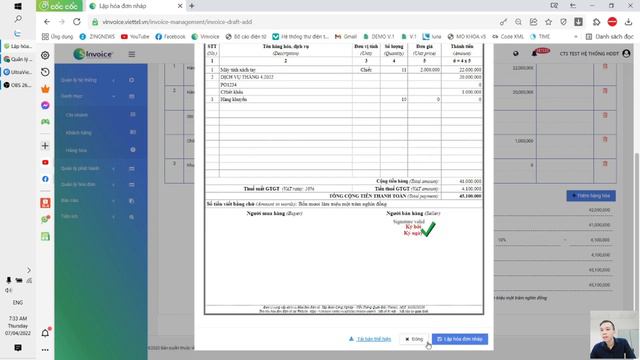
Task: Open the 10% VAT rate dropdown
Action: click(x=531, y=240)
